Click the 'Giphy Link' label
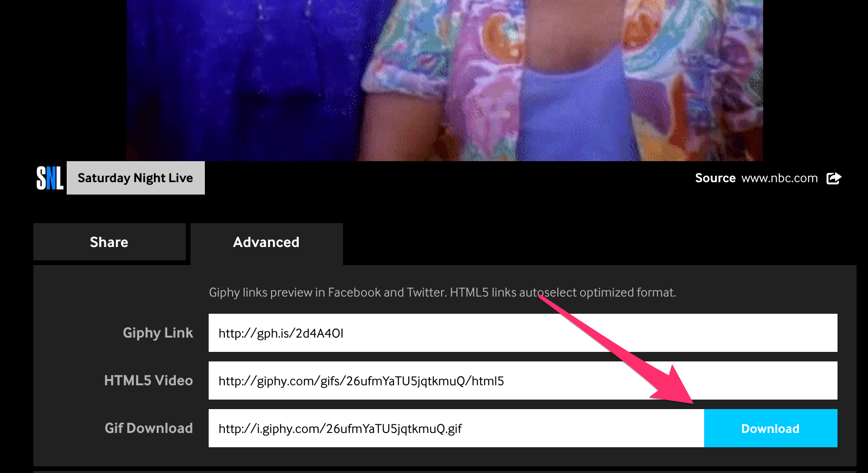868x473 pixels. 158,333
